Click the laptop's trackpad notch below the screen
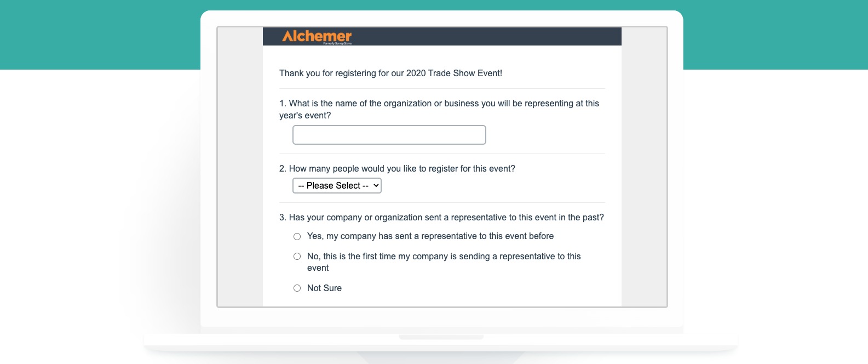Viewport: 868px width, 364px height. [x=441, y=337]
